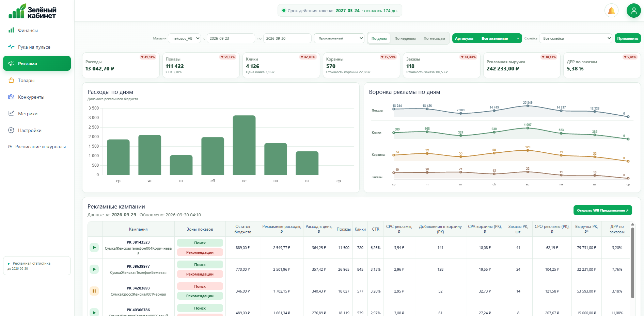This screenshot has height=316, width=644.
Task: Switch to the По месяцам tab
Action: click(x=434, y=38)
